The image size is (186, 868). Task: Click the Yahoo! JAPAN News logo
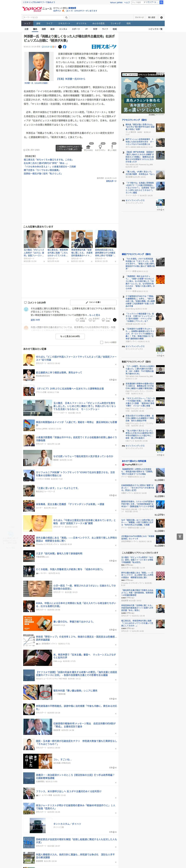pyautogui.click(x=37, y=9)
